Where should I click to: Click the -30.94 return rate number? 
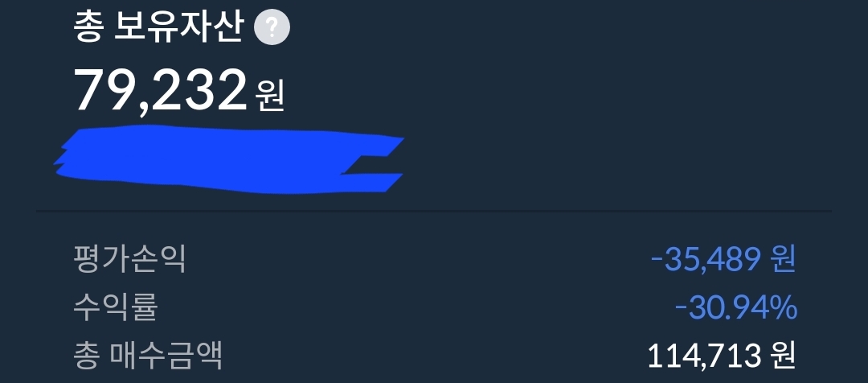click(x=720, y=307)
